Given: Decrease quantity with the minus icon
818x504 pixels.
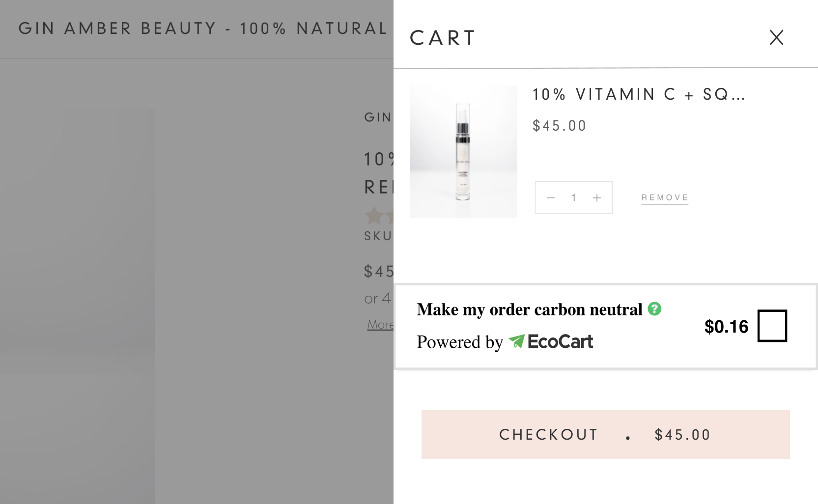Looking at the screenshot, I should (551, 197).
